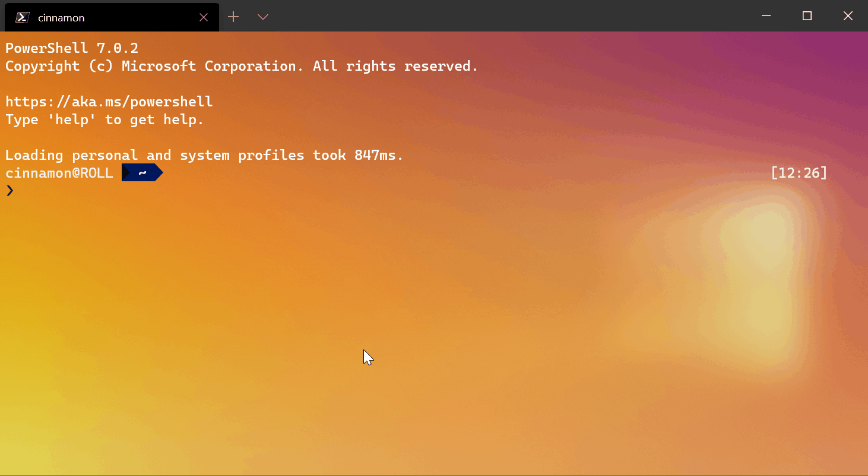The image size is (868, 476).
Task: Click the 'Type help to get help' line
Action: tap(104, 119)
